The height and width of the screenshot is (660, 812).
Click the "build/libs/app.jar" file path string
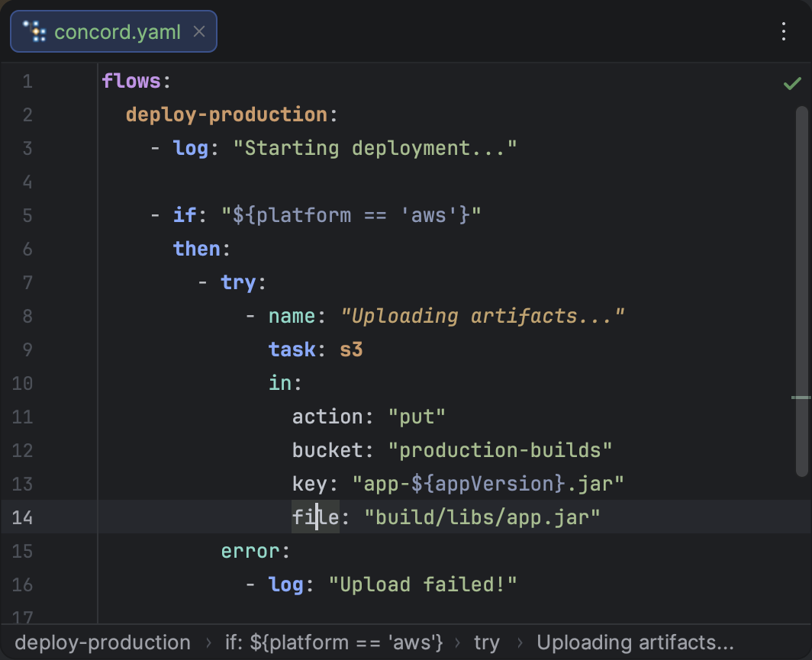coord(482,517)
